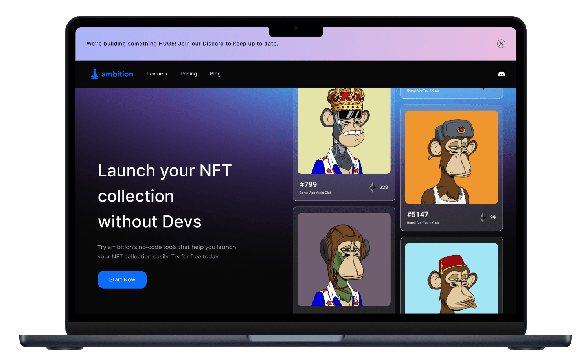This screenshot has height=364, width=588.
Task: Open the Pricing page
Action: click(x=189, y=74)
